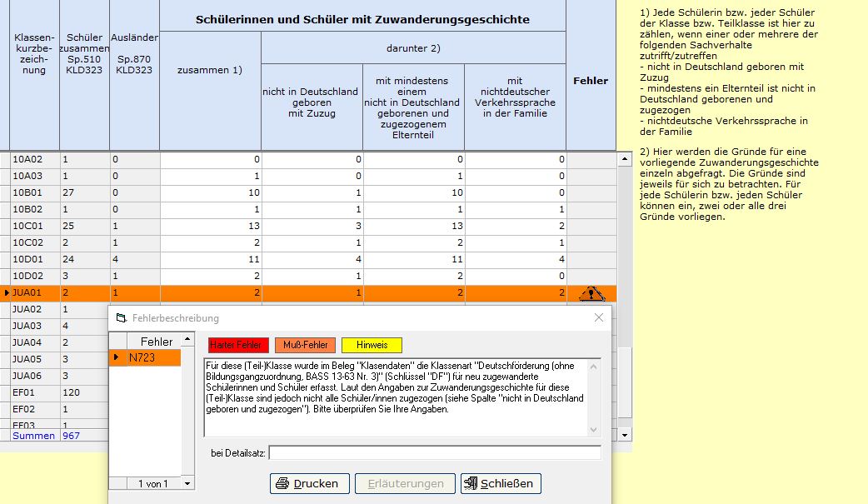Screen dimensions: 868x504
Task: Click the zusammen cell for 10B01 showing 10
Action: [211, 192]
